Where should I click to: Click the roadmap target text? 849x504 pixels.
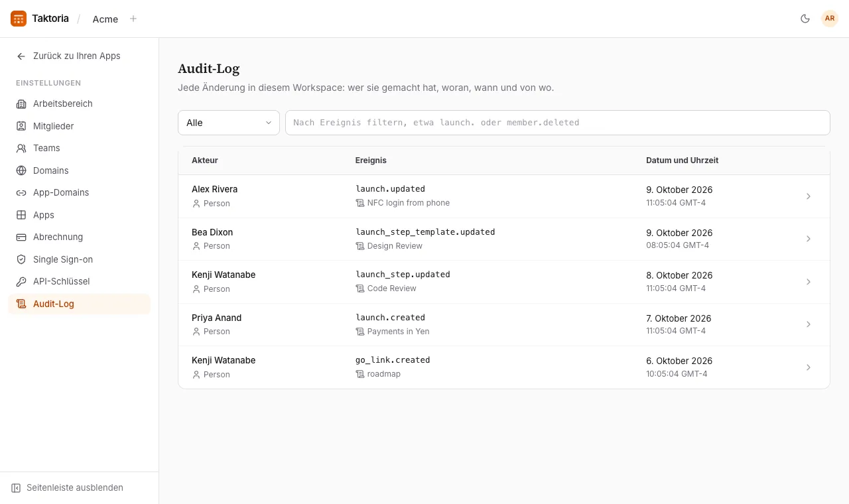click(x=384, y=374)
